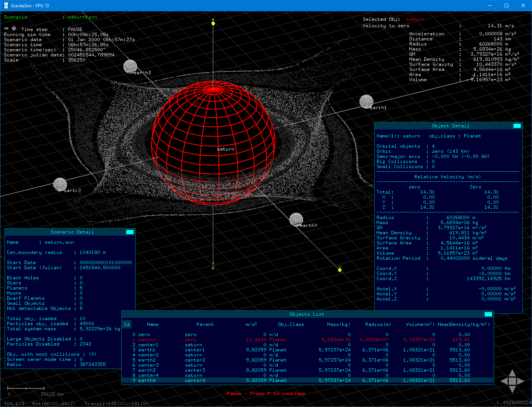
Task: Click Scale value 356250
Action: (77, 60)
